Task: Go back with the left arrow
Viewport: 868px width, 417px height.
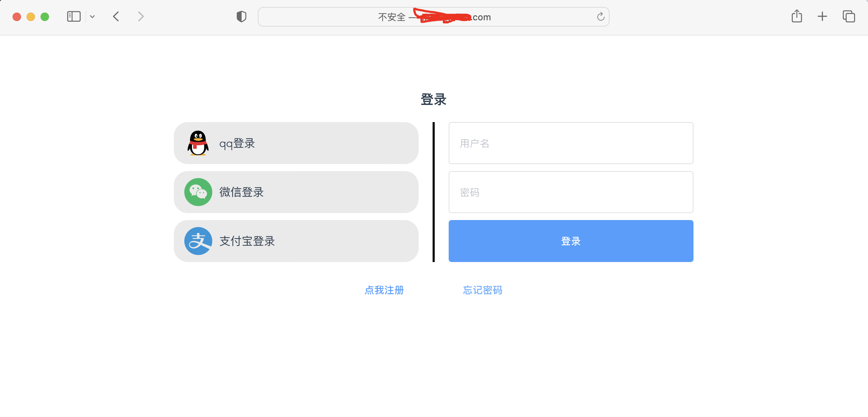Action: pos(116,16)
